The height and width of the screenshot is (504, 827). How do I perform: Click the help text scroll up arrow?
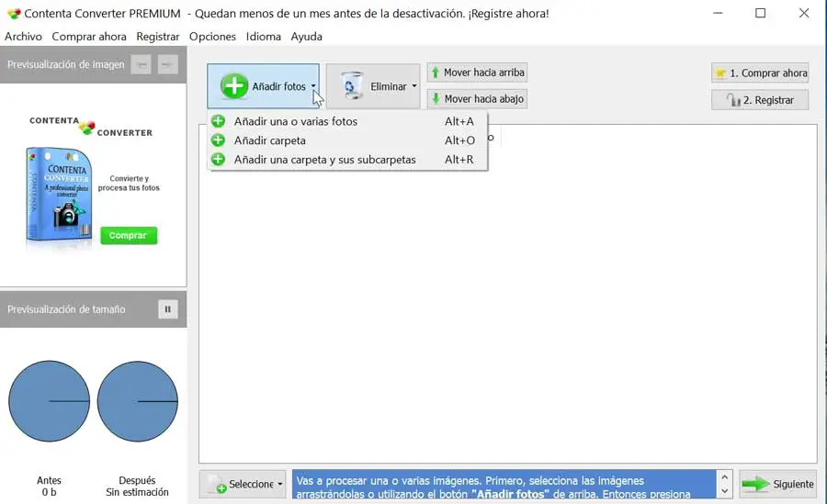point(724,477)
